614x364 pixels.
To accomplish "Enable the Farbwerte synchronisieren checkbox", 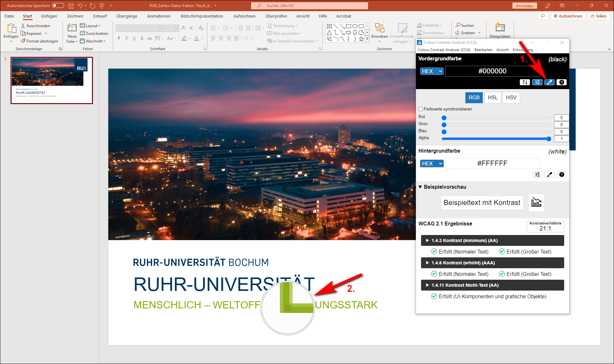I will (421, 109).
